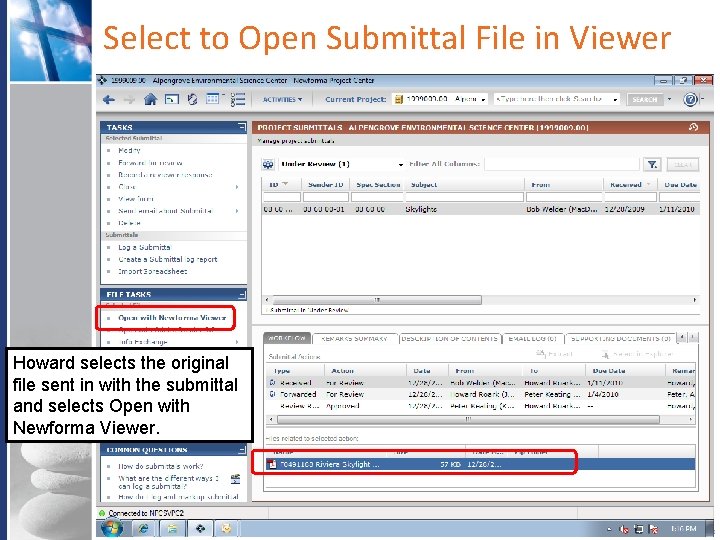This screenshot has height=540, width=720.
Task: Select the Review Response Approved action row
Action: click(480, 406)
